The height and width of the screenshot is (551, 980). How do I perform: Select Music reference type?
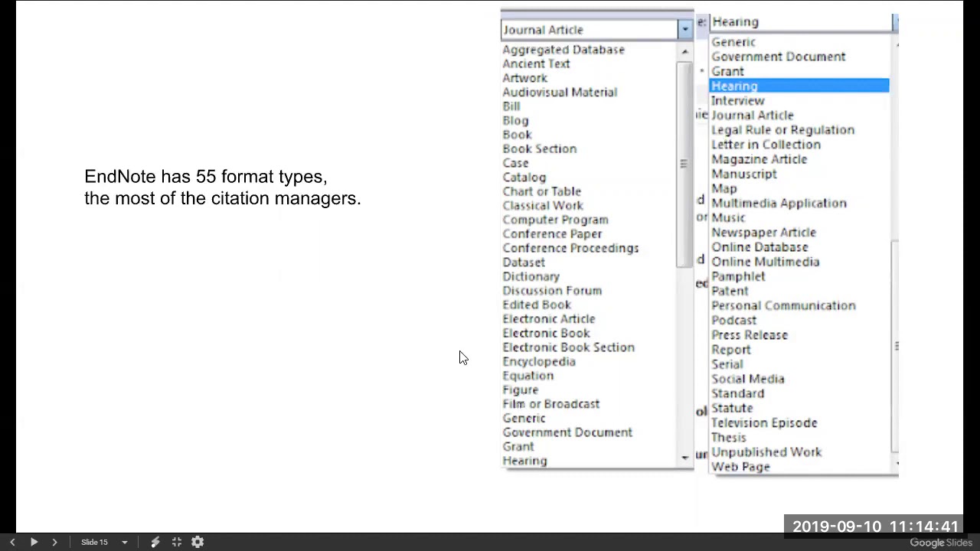727,217
